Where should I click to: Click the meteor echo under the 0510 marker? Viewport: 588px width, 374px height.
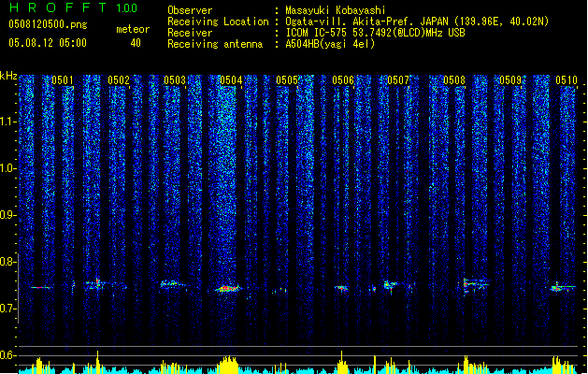563,287
